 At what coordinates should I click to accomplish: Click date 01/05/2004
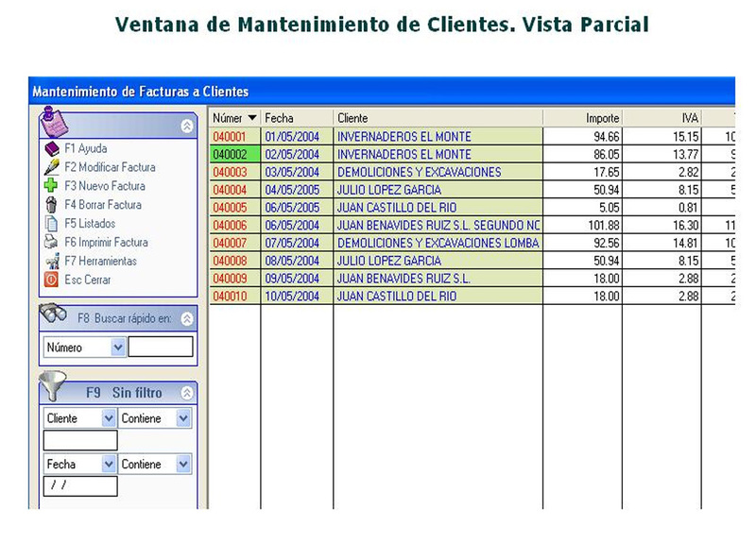click(x=292, y=137)
